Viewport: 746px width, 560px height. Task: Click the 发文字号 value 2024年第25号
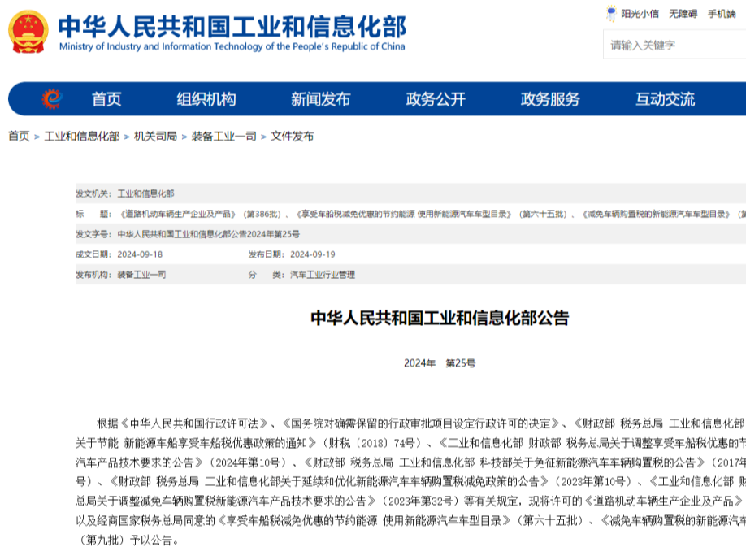click(208, 234)
